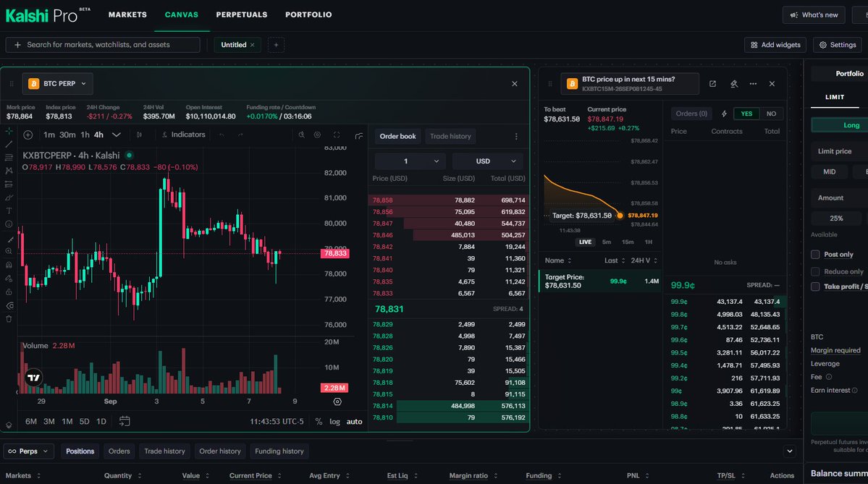Enter fullscreen mode for the chart

[337, 135]
